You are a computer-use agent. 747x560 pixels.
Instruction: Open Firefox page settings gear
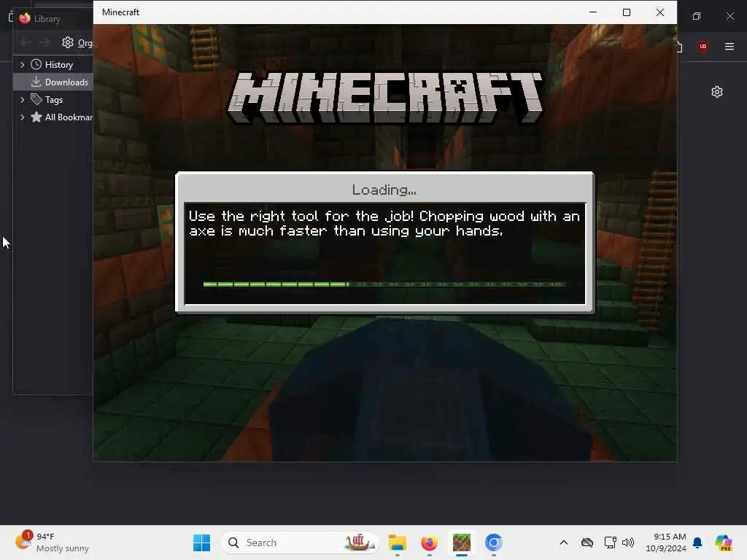click(717, 92)
